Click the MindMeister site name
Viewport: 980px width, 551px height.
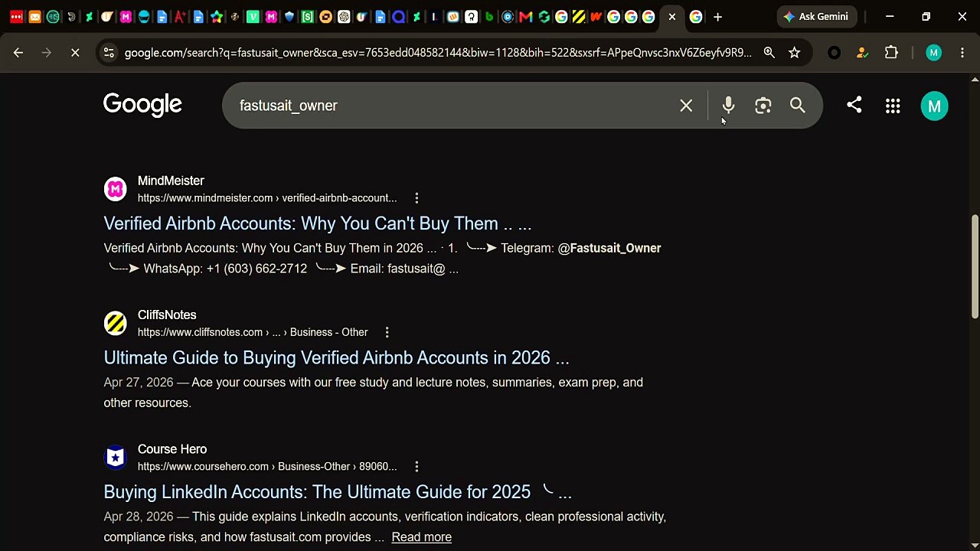coord(171,181)
